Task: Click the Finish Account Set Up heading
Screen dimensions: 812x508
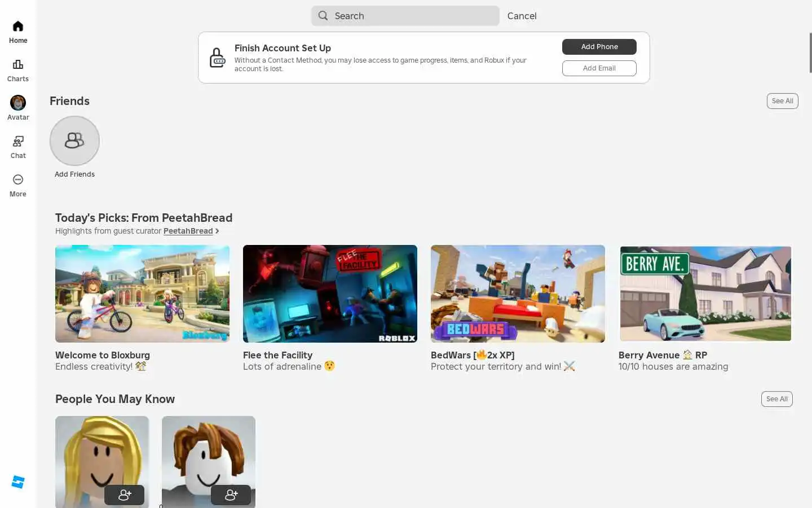Action: pyautogui.click(x=283, y=48)
